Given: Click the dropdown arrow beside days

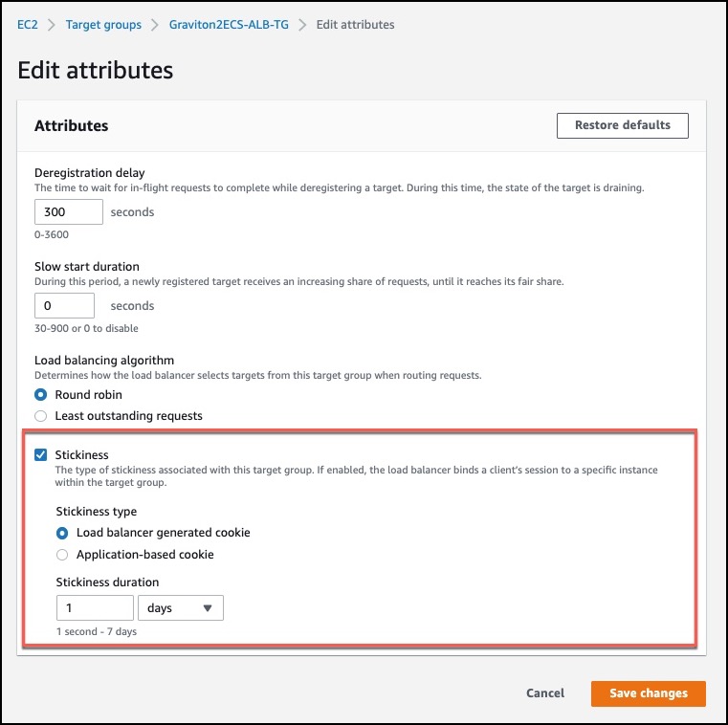Looking at the screenshot, I should (208, 608).
